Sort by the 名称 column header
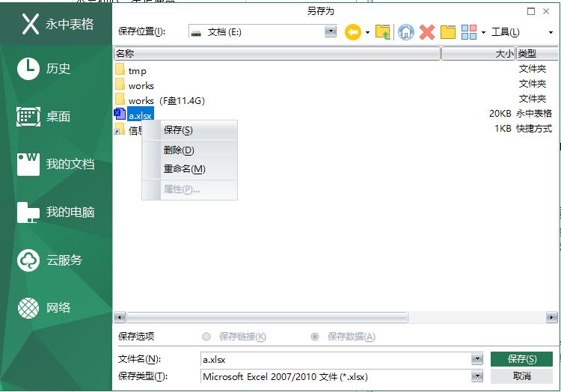This screenshot has height=392, width=561. [277, 54]
